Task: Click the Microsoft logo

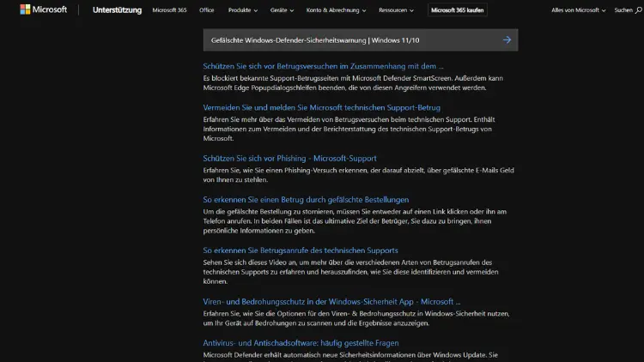Action: pyautogui.click(x=43, y=9)
